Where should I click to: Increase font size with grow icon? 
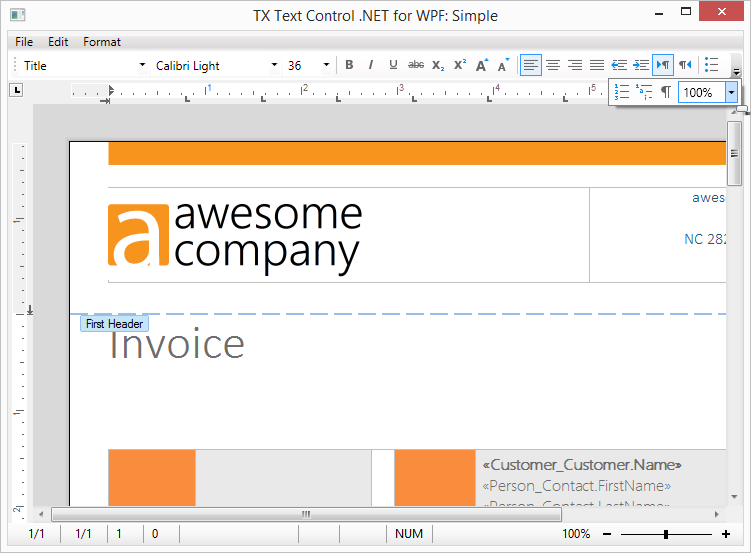[482, 65]
